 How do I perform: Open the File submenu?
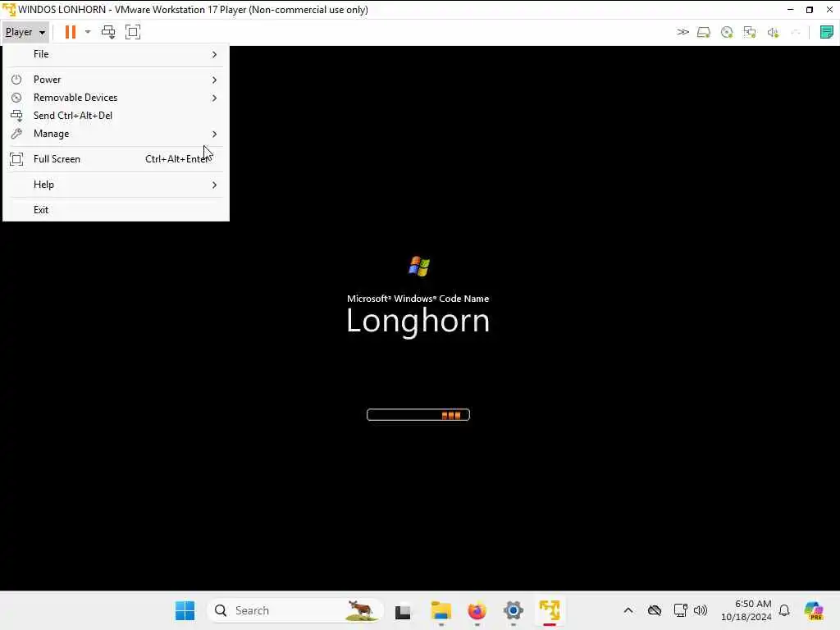pyautogui.click(x=116, y=54)
